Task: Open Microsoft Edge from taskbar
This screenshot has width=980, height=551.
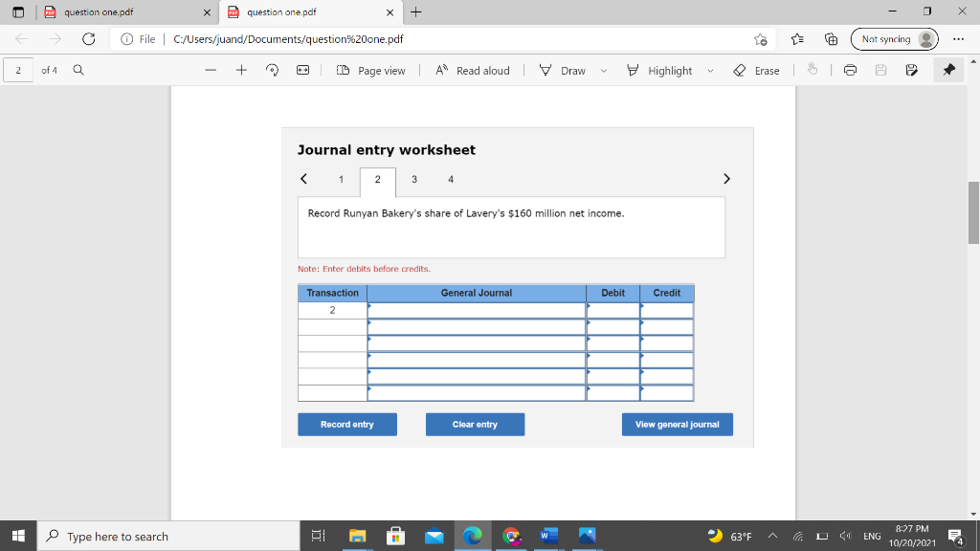Action: tap(473, 536)
